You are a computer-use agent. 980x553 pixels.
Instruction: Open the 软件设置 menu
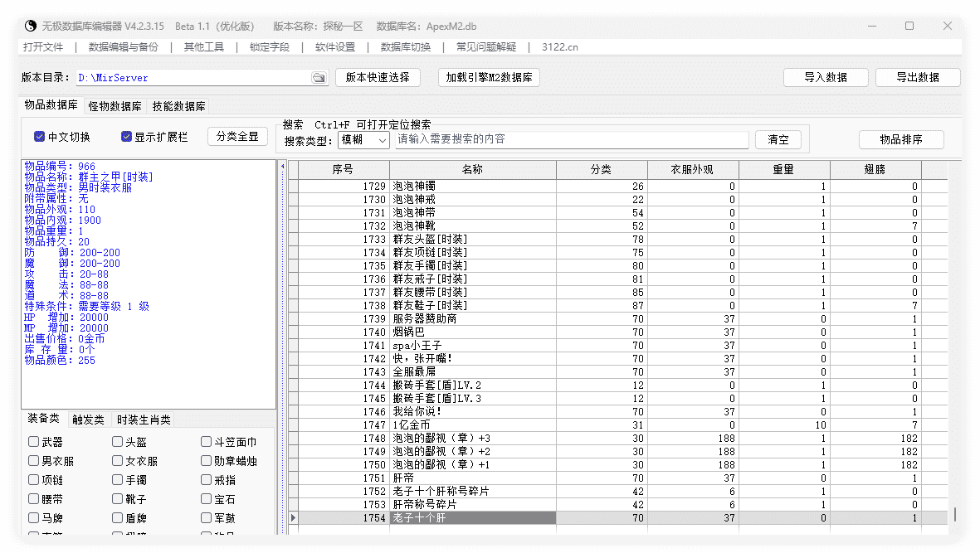[x=335, y=46]
